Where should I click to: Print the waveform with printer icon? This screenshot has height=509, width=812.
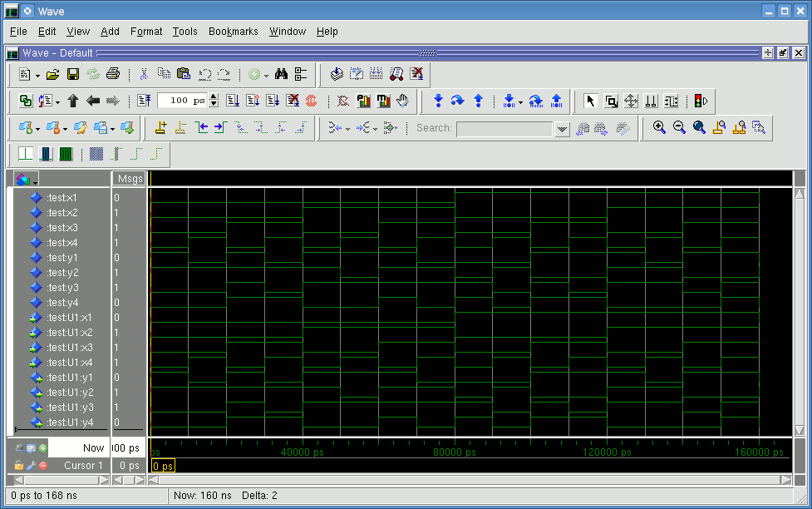(113, 74)
